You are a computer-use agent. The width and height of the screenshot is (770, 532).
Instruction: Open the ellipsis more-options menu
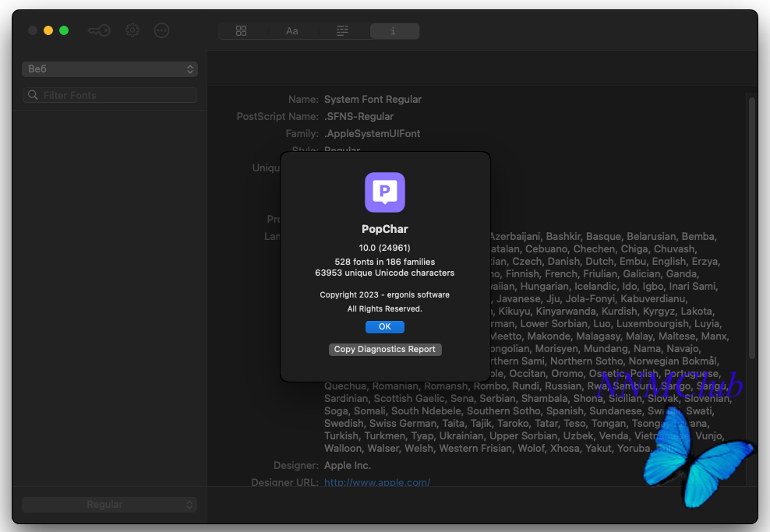[161, 30]
